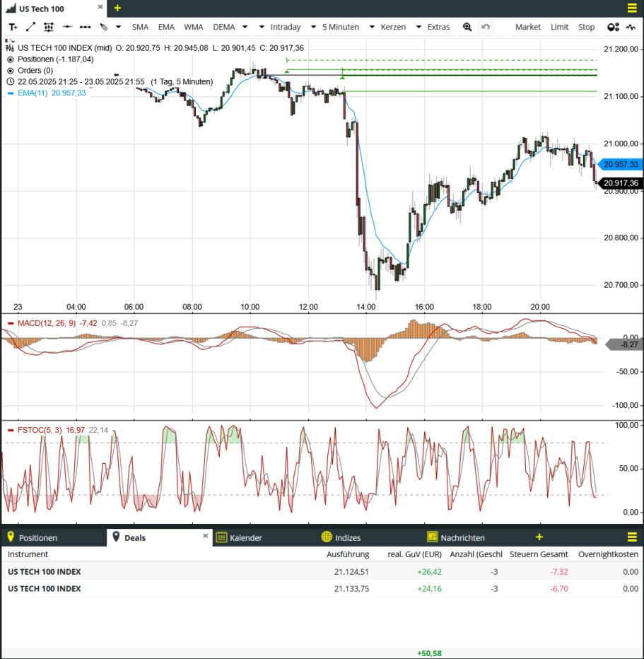
Task: Click the red MACD legend marker
Action: click(x=11, y=324)
